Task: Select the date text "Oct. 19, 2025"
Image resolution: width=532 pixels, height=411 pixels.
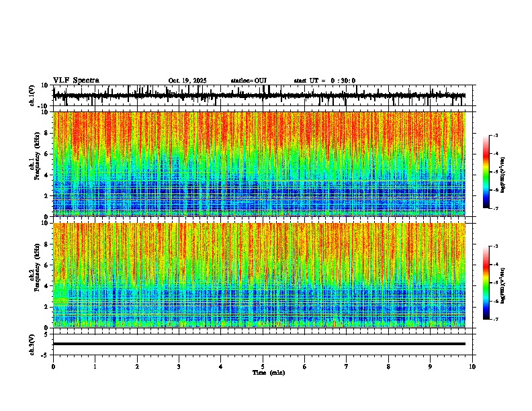Action: 187,81
